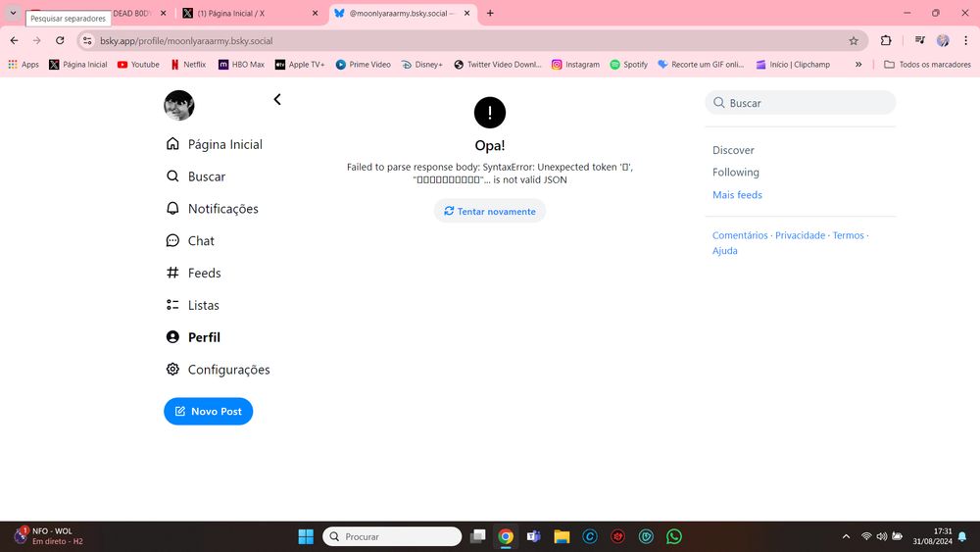Click the Novo Post button

pyautogui.click(x=208, y=412)
